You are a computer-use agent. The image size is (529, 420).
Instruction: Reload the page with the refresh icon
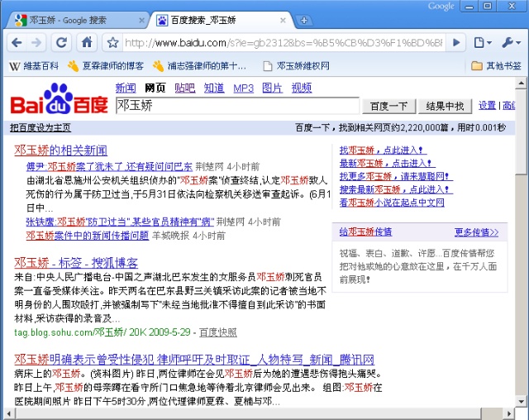[61, 43]
